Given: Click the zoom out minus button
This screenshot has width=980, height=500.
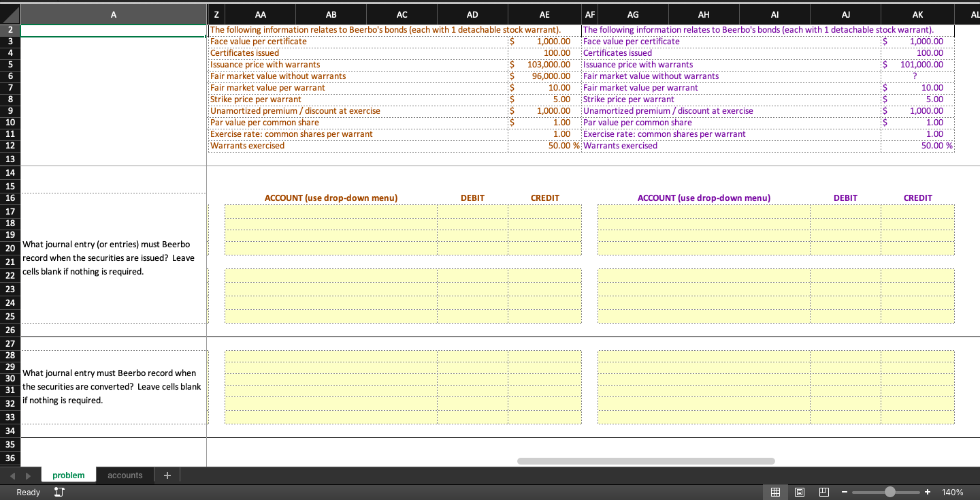Looking at the screenshot, I should tap(844, 492).
